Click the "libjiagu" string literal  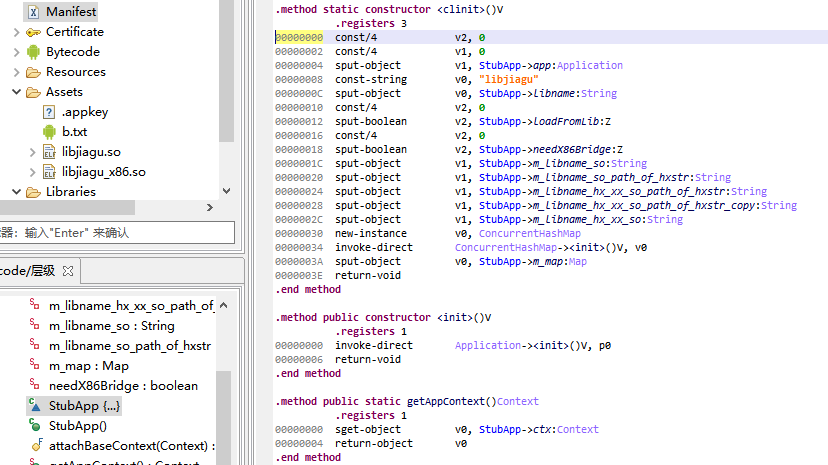pyautogui.click(x=509, y=80)
